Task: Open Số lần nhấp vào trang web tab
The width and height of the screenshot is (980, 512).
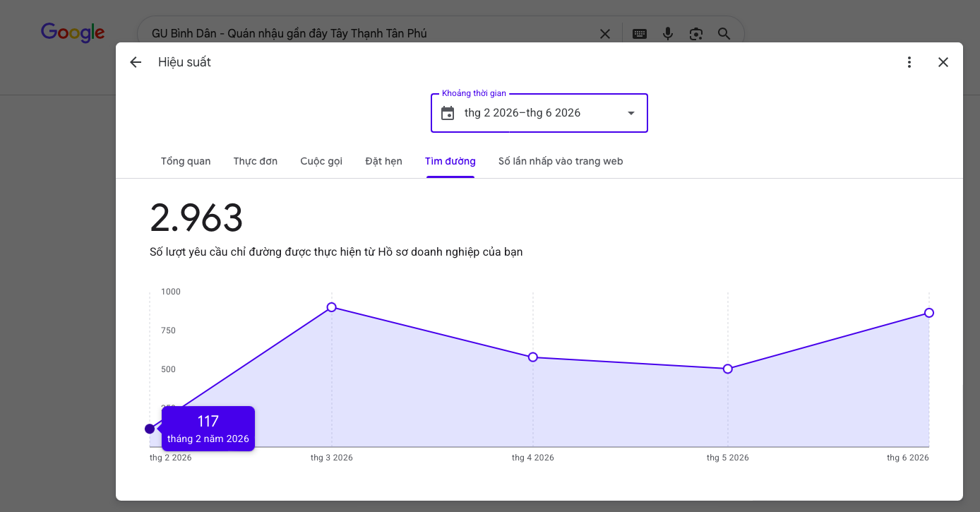Action: pyautogui.click(x=561, y=161)
